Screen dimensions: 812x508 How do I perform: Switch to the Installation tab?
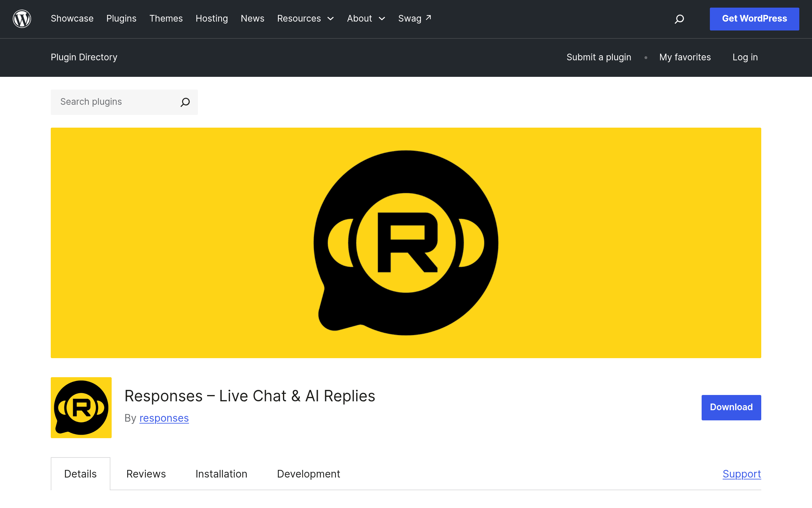pyautogui.click(x=221, y=474)
